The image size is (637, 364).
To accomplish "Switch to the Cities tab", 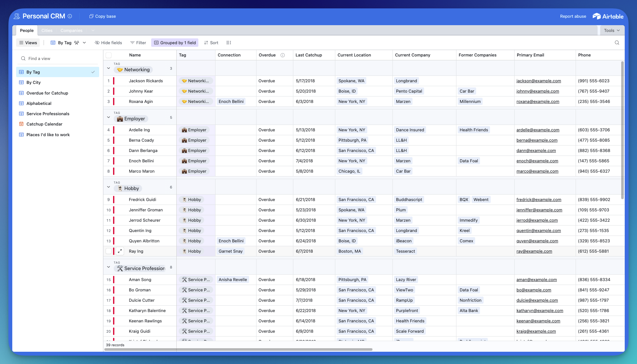I will coord(47,30).
